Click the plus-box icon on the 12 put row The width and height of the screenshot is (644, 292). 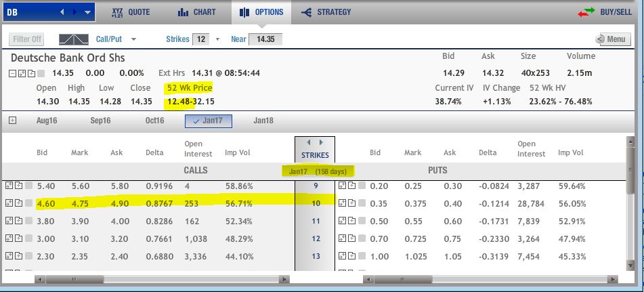(x=352, y=238)
